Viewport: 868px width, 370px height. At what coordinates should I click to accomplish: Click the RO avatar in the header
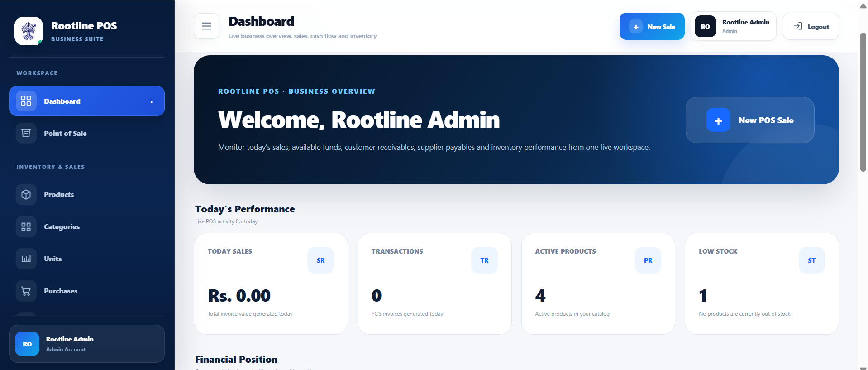point(706,26)
